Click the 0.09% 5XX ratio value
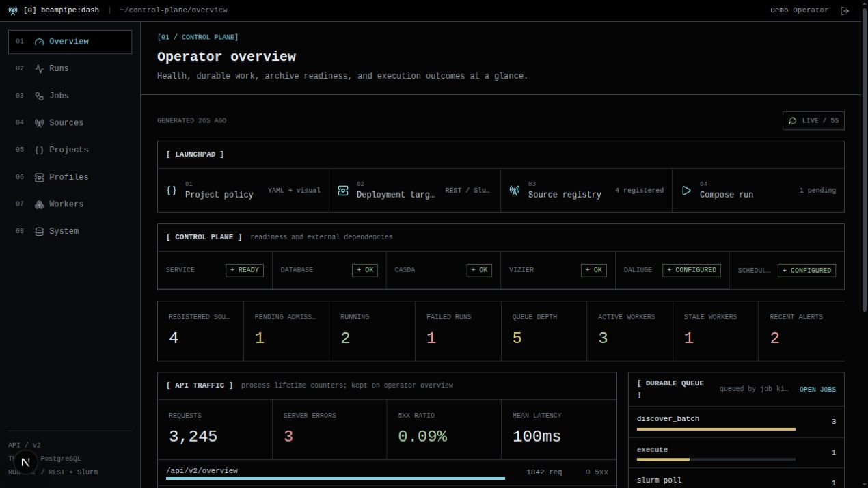This screenshot has width=868, height=488. (422, 436)
